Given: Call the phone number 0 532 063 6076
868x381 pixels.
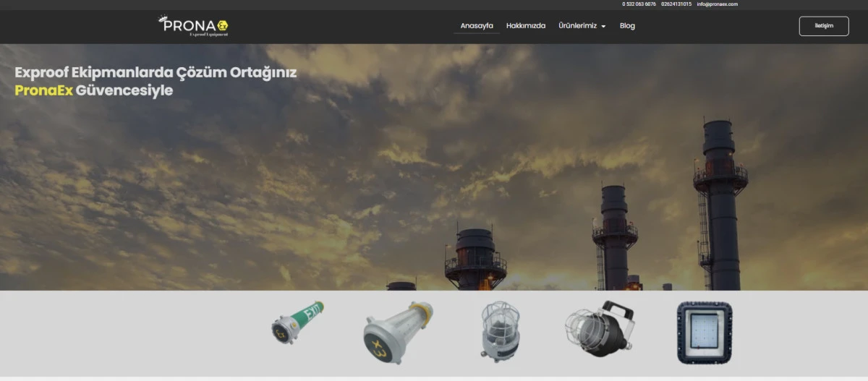Looking at the screenshot, I should click(x=639, y=4).
